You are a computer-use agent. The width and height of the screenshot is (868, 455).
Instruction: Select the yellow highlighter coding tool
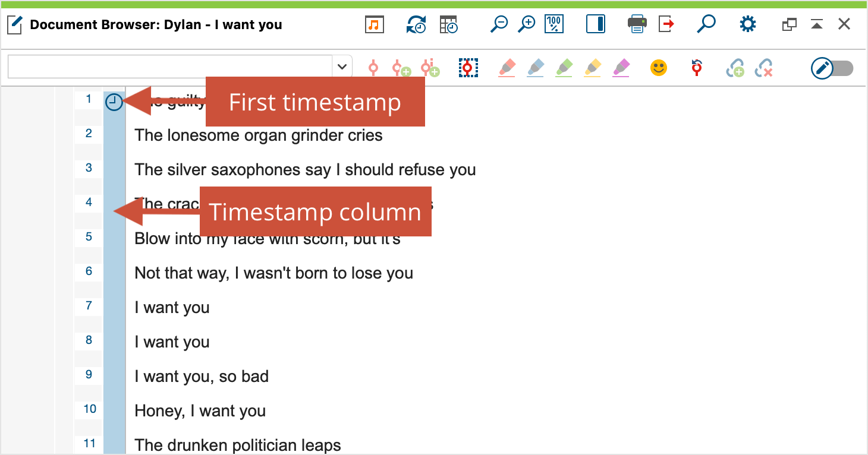[x=592, y=68]
